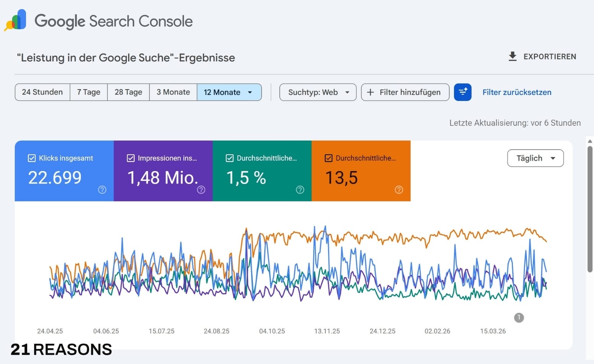Toggle the checkbox on the green CTR card

pos(229,158)
